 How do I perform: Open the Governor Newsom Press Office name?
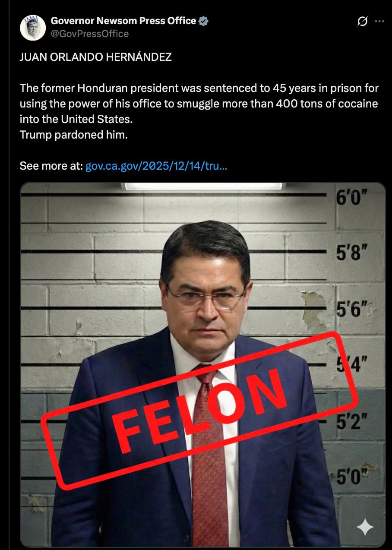click(123, 21)
